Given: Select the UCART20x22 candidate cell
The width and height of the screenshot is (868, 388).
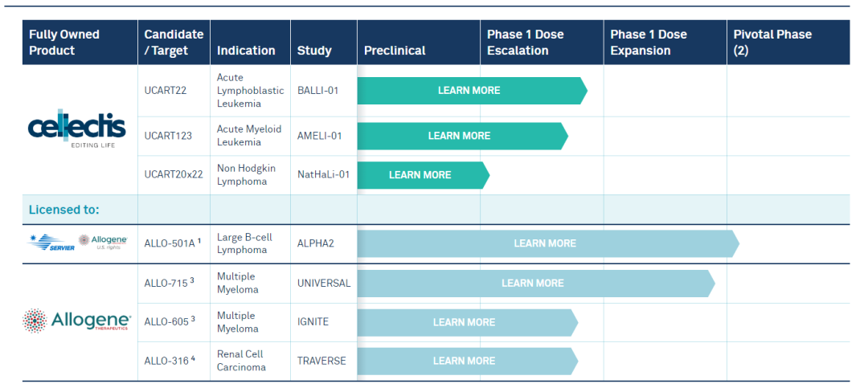Looking at the screenshot, I should point(172,175).
